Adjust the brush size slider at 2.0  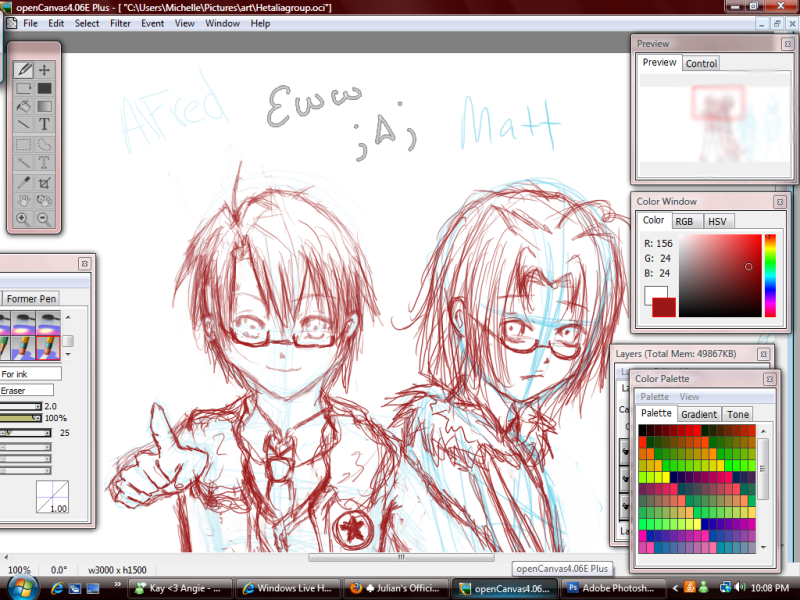tap(20, 407)
